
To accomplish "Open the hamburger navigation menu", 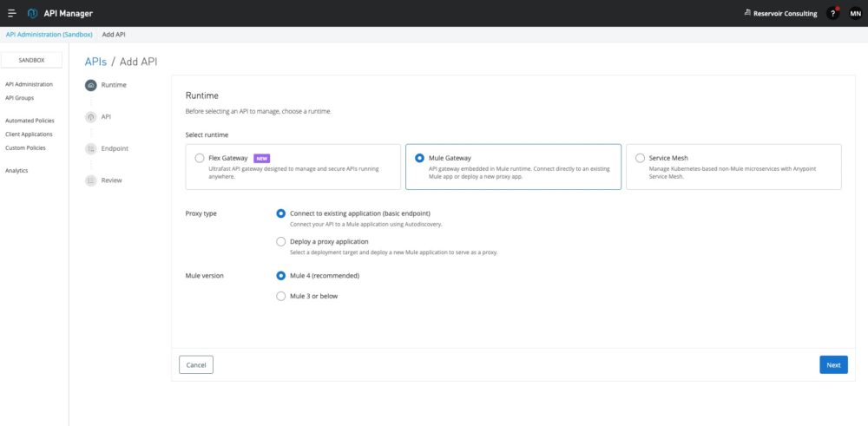I will [x=11, y=13].
